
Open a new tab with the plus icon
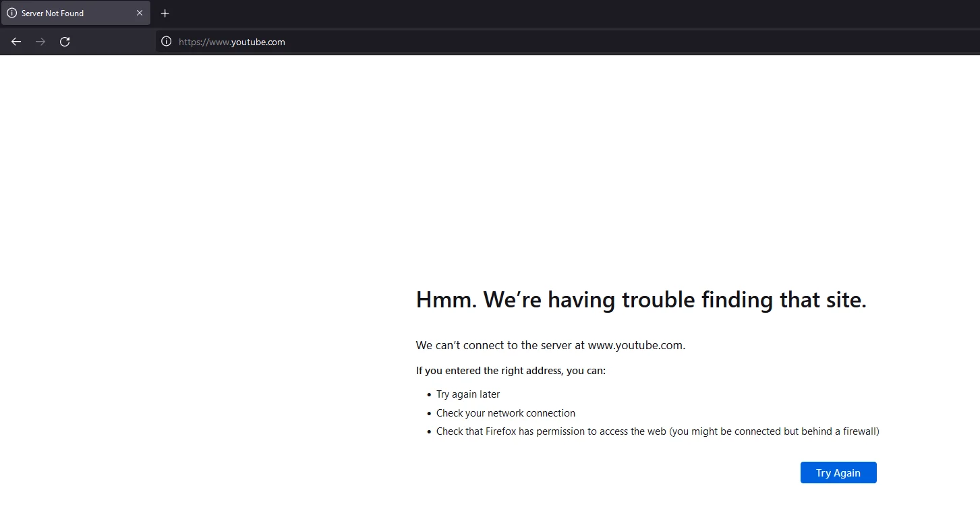165,13
